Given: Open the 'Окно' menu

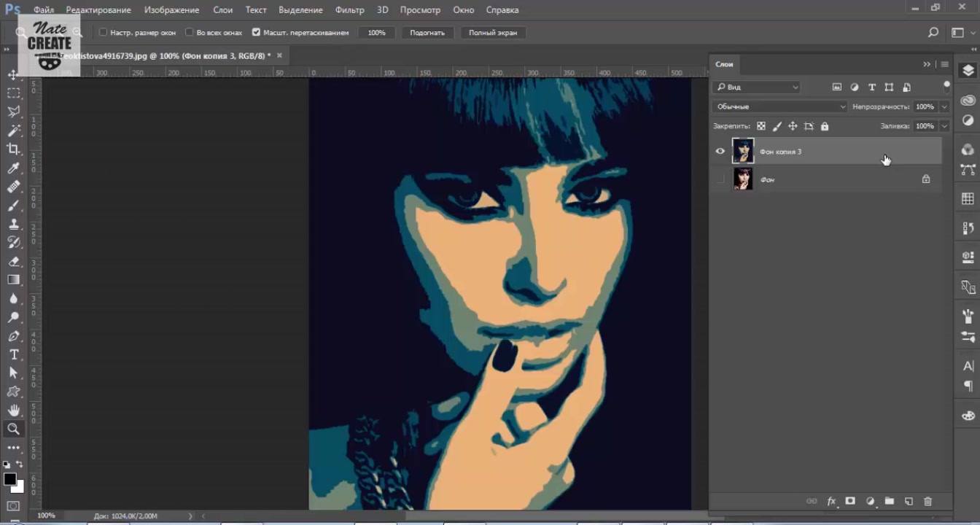Looking at the screenshot, I should tap(464, 10).
